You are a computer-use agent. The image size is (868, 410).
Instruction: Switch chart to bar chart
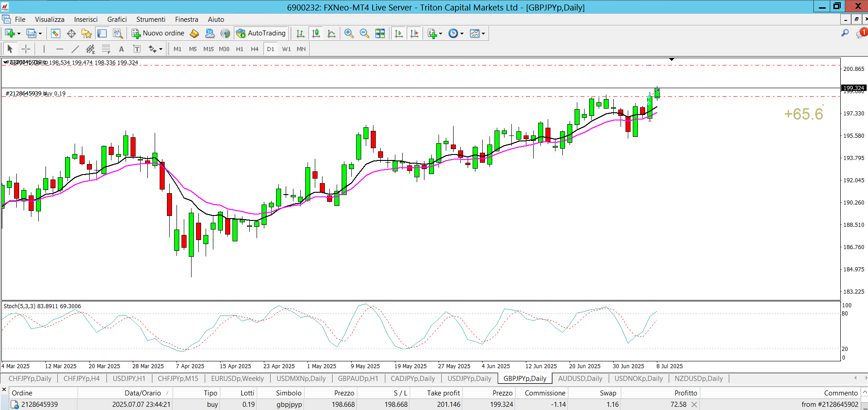300,33
